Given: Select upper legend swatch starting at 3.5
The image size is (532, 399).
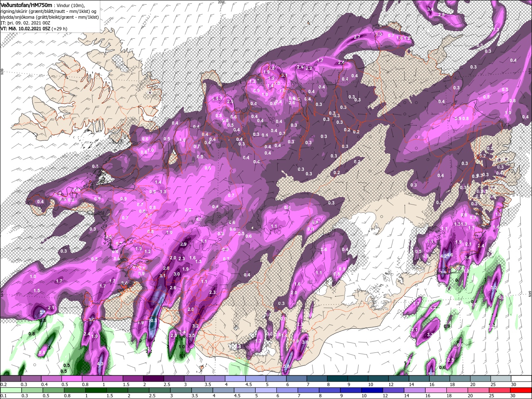Looking at the screenshot, I should click(x=214, y=379).
